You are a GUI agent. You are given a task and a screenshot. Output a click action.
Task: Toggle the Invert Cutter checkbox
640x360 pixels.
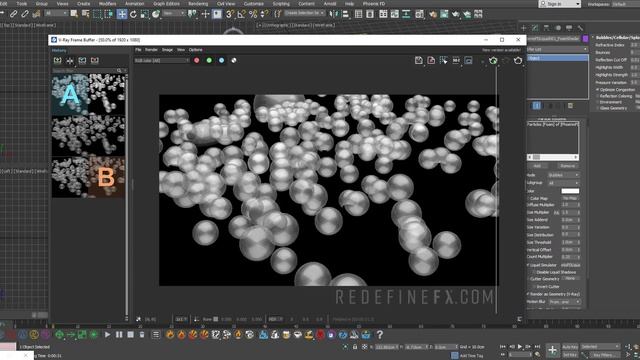tap(533, 287)
